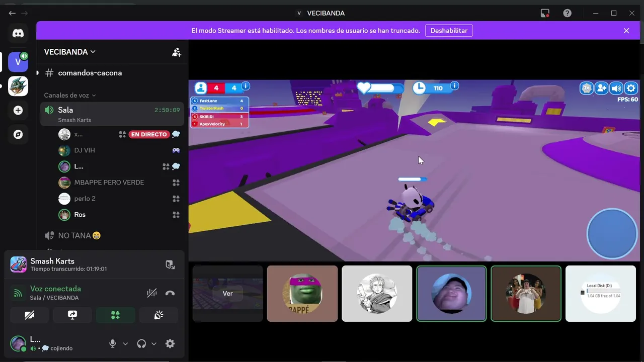Image resolution: width=644 pixels, height=362 pixels.
Task: Start an activity button with shapes icon
Action: click(116, 315)
